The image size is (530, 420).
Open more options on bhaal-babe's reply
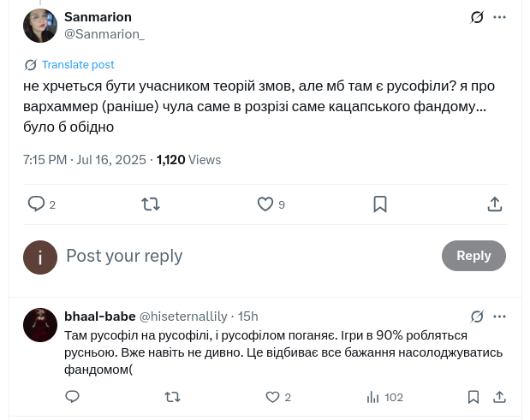[500, 316]
